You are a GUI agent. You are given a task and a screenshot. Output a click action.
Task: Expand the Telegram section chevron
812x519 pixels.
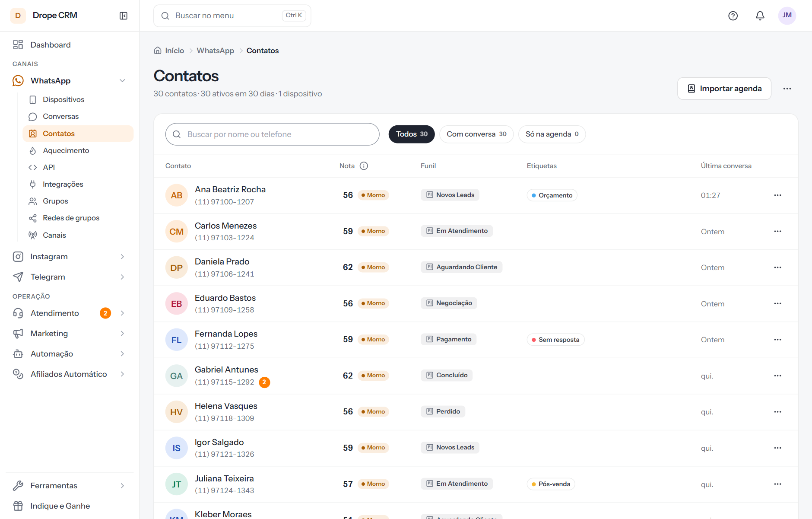pos(122,277)
